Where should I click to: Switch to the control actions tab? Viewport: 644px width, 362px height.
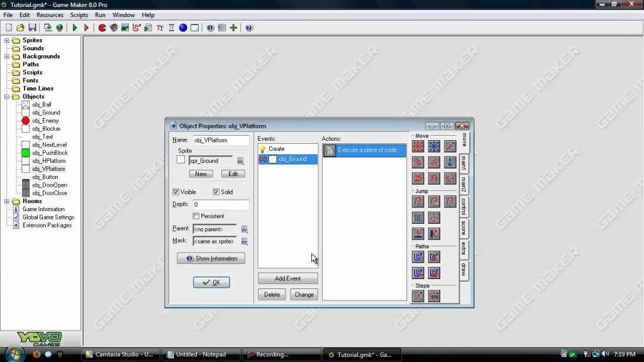(464, 206)
